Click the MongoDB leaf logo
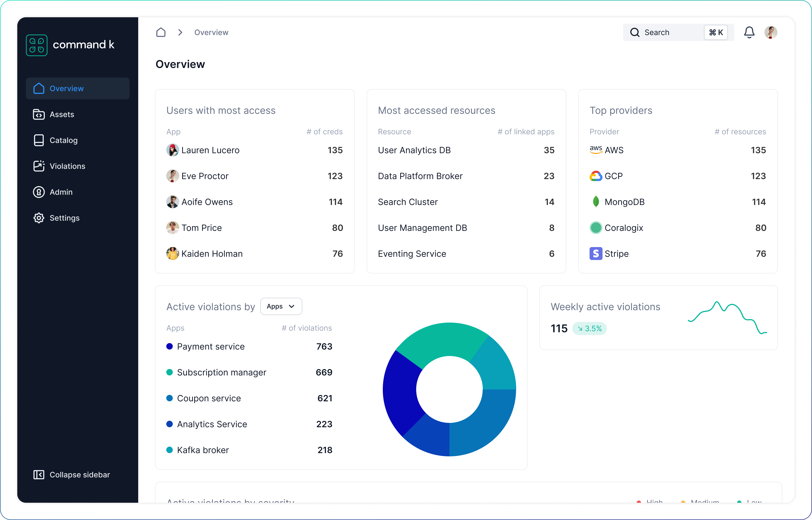Screen dimensions: 812x520 click(x=596, y=202)
